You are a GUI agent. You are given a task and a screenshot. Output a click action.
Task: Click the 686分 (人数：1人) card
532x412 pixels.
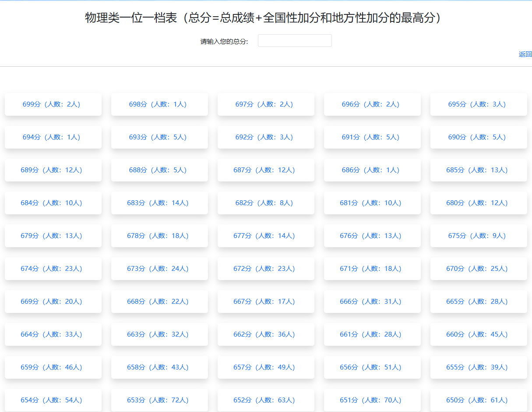tap(372, 170)
